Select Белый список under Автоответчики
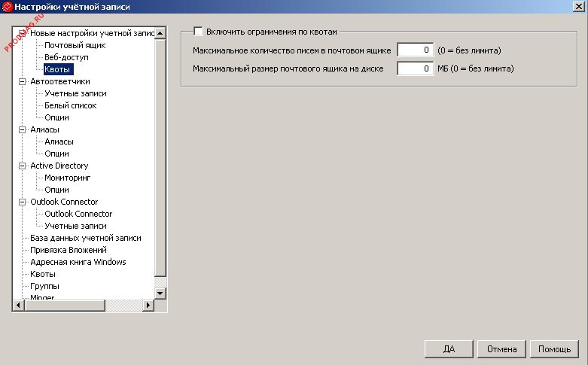This screenshot has height=365, width=588. click(x=70, y=105)
